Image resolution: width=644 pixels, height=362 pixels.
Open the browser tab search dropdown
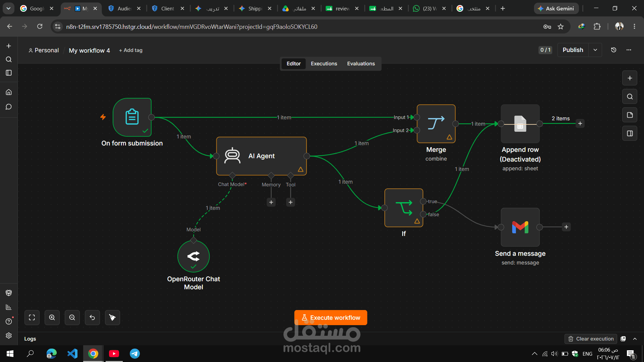(x=8, y=8)
